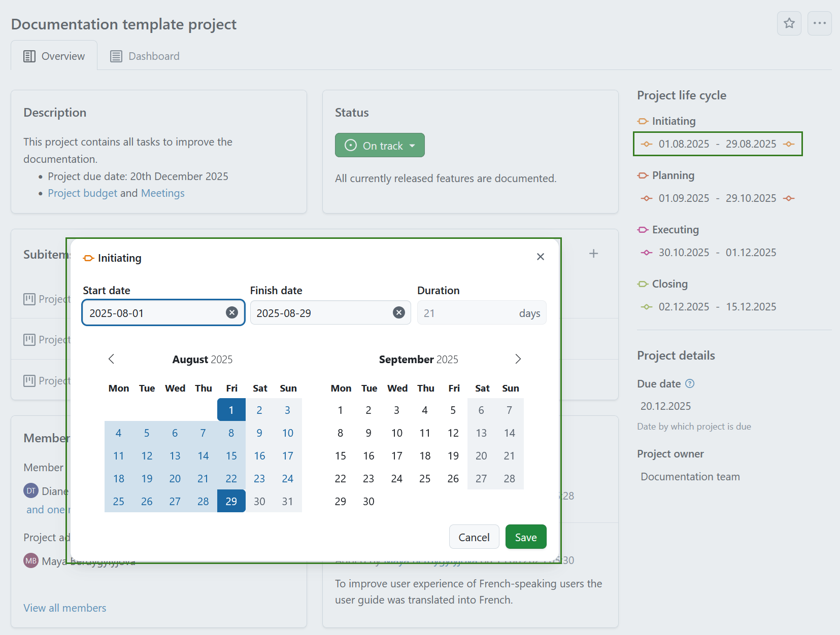This screenshot has width=840, height=635.
Task: Click Diane's DT avatar
Action: pos(30,490)
